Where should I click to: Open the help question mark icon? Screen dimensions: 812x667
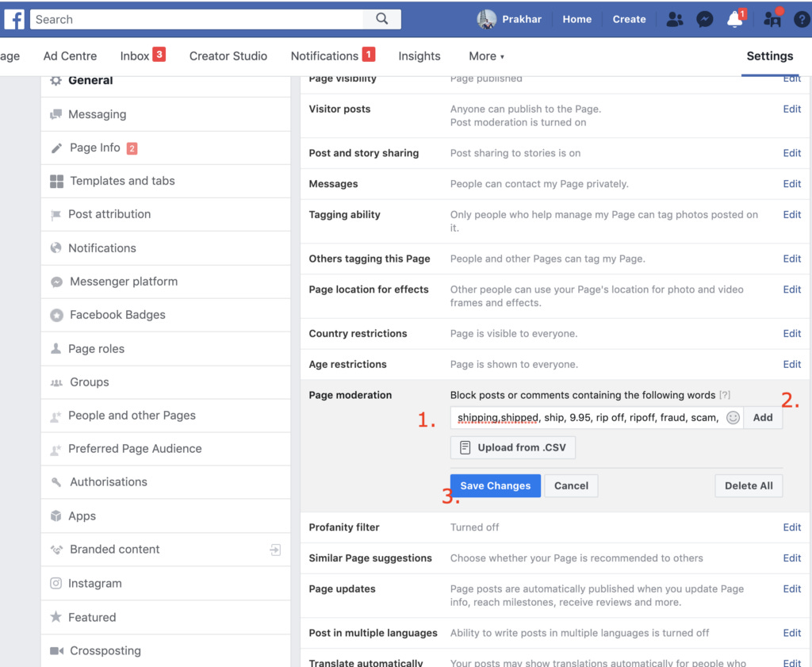[802, 20]
